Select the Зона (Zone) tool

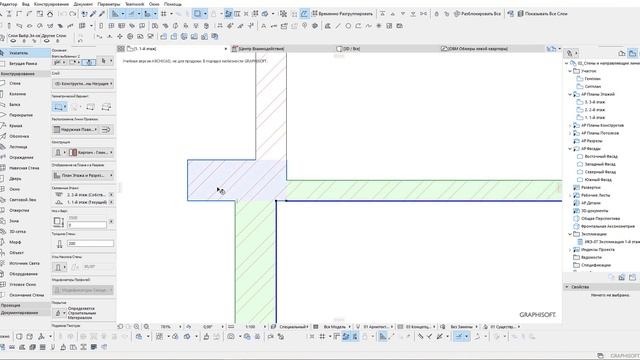14,221
